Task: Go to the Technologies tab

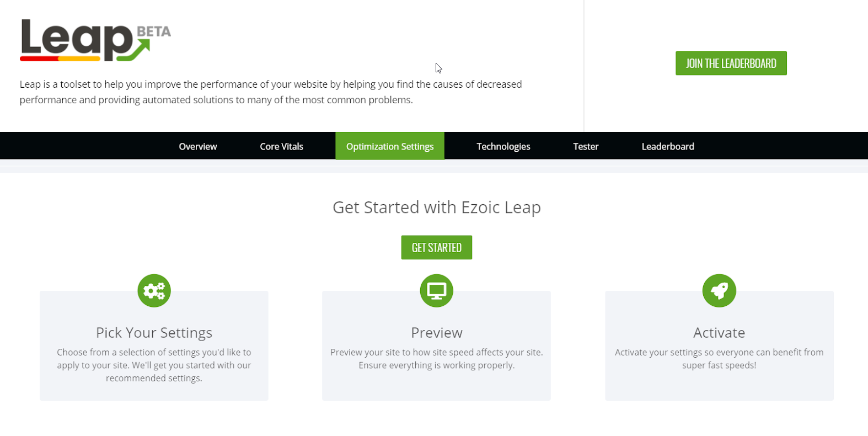Action: (503, 146)
